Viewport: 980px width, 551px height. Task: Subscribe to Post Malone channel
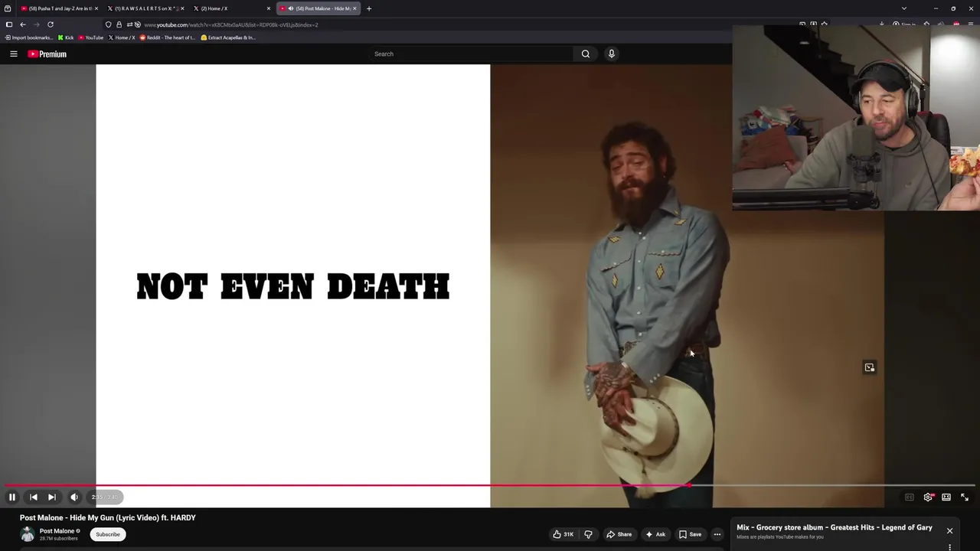pos(108,534)
